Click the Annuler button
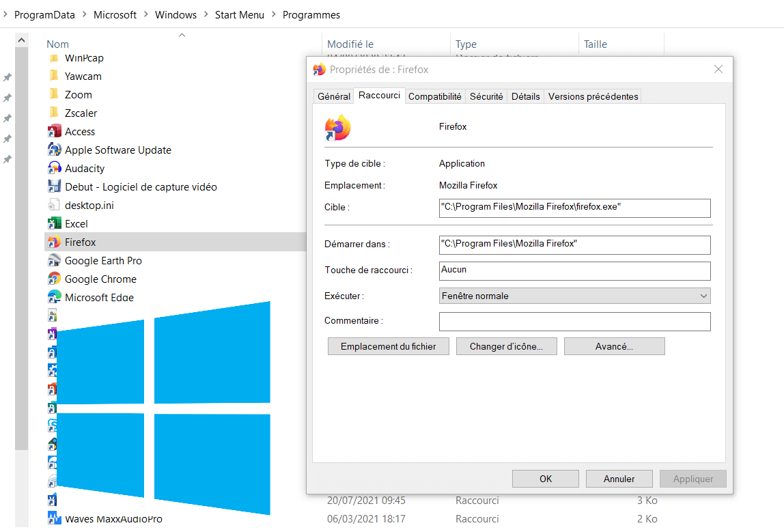 619,479
